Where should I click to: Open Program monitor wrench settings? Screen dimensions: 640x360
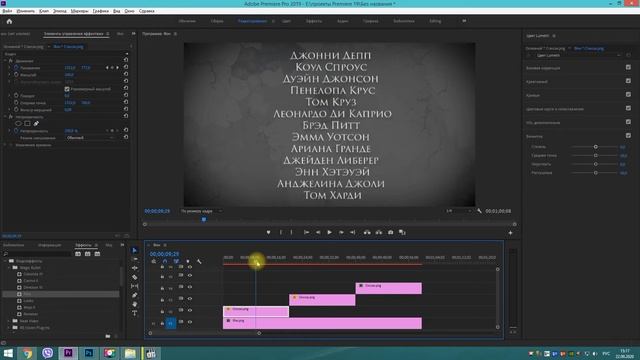click(x=479, y=211)
